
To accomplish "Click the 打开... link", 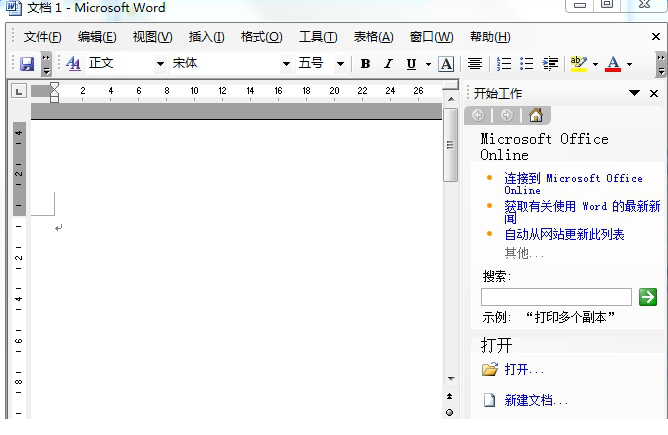I will (x=524, y=369).
